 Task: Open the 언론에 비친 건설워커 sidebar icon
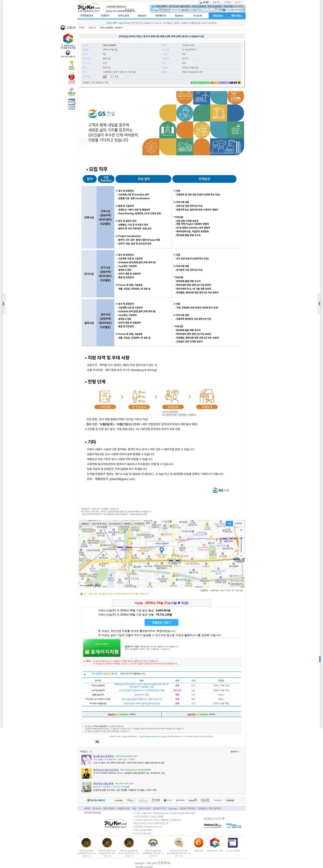pos(71,92)
